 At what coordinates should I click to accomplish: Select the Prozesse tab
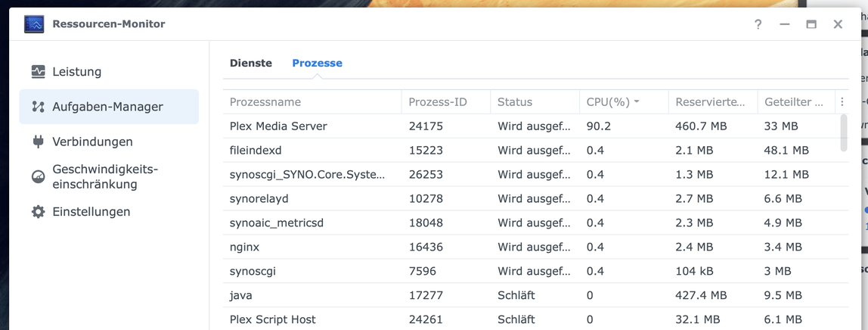pyautogui.click(x=317, y=64)
